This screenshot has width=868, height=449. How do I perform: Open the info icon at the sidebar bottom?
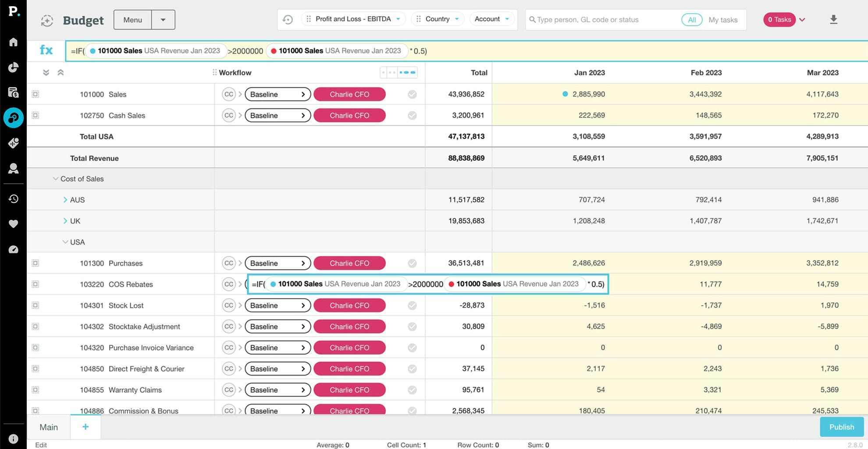point(14,438)
